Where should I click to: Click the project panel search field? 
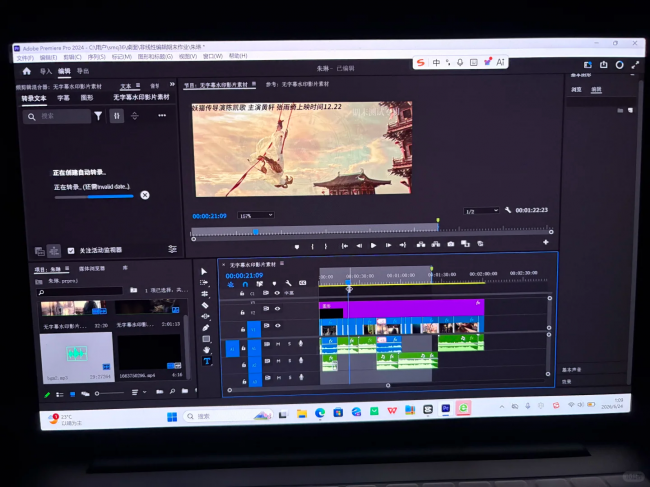[x=80, y=292]
